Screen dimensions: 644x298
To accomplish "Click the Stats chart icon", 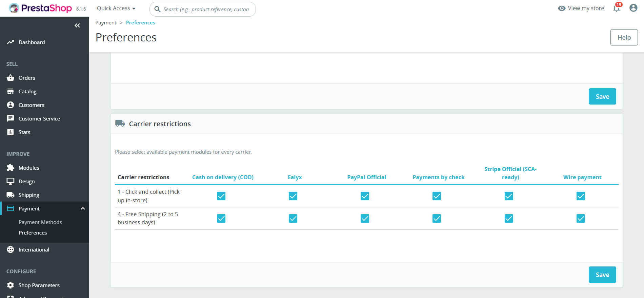I will (11, 132).
